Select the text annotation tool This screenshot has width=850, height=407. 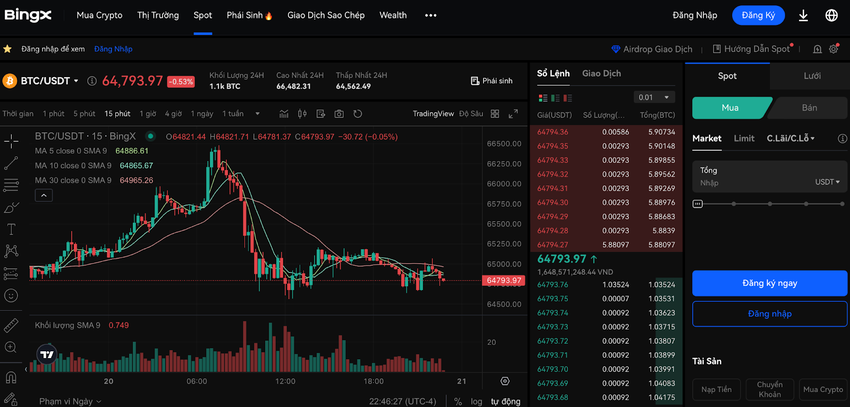pyautogui.click(x=11, y=229)
